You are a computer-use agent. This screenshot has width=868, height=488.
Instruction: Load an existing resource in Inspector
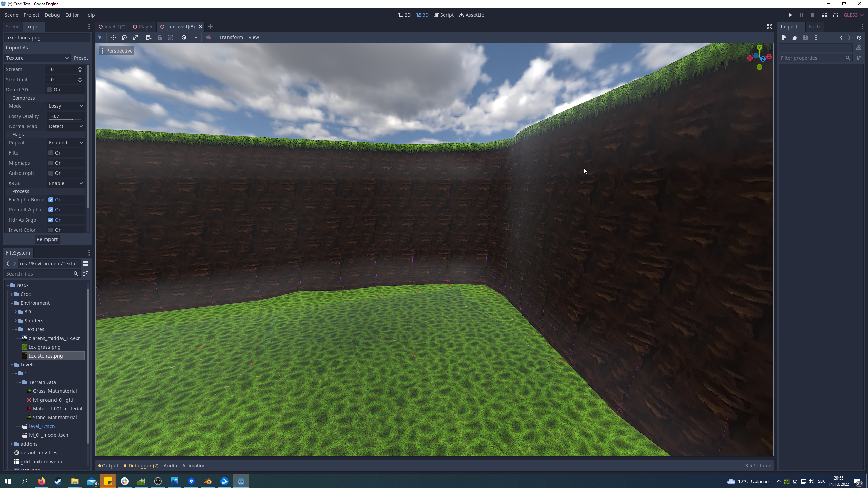[794, 38]
